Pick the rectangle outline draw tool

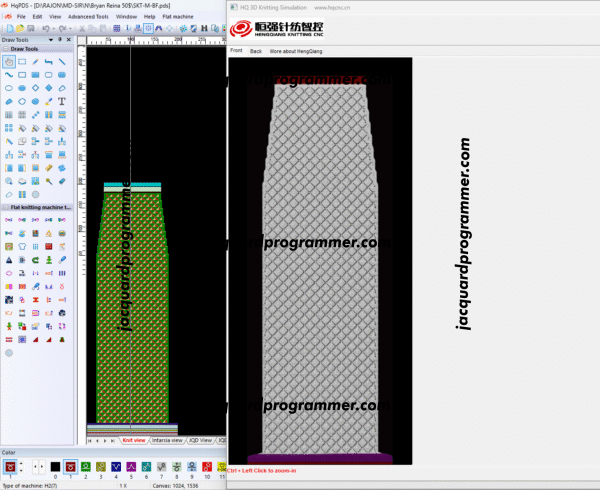22,62
